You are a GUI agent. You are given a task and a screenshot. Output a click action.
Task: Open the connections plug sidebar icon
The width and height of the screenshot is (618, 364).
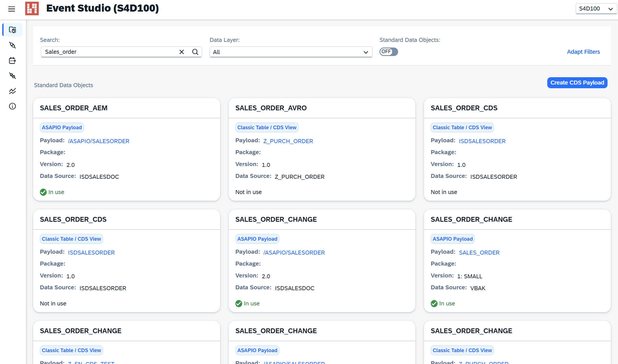pyautogui.click(x=12, y=45)
